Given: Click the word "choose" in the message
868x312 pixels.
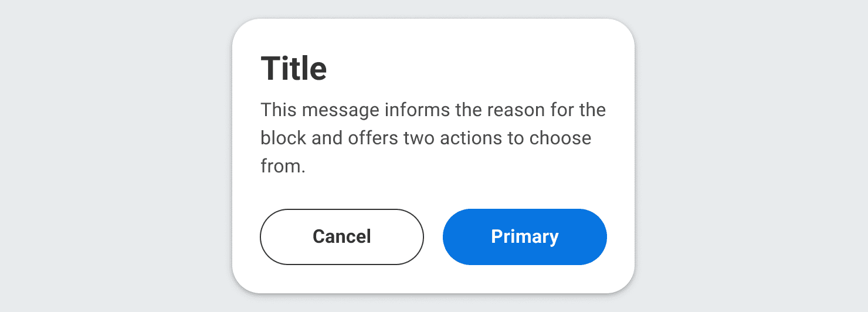Looking at the screenshot, I should point(560,138).
